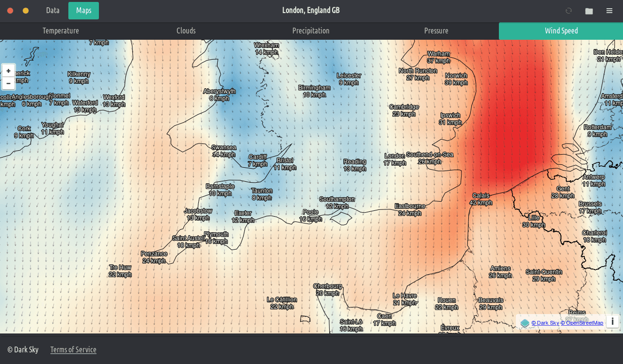Screen dimensions: 623x364
Task: Click the Cardiff 7 kmph label
Action: [x=257, y=160]
